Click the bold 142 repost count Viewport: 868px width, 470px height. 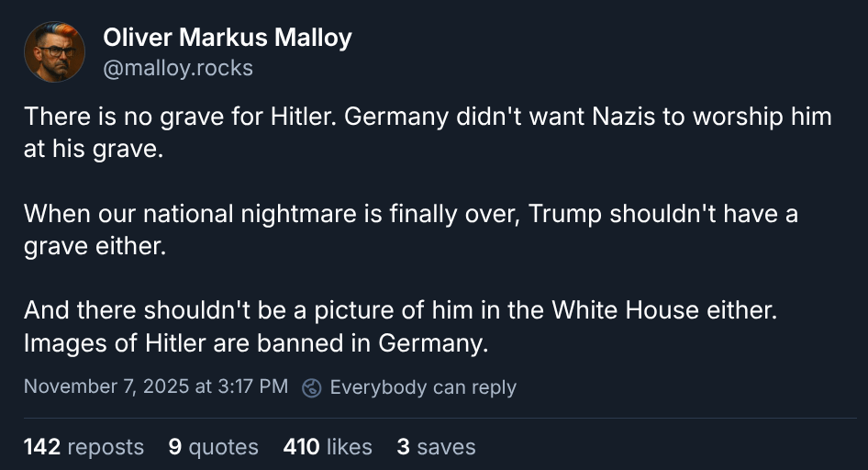click(42, 447)
